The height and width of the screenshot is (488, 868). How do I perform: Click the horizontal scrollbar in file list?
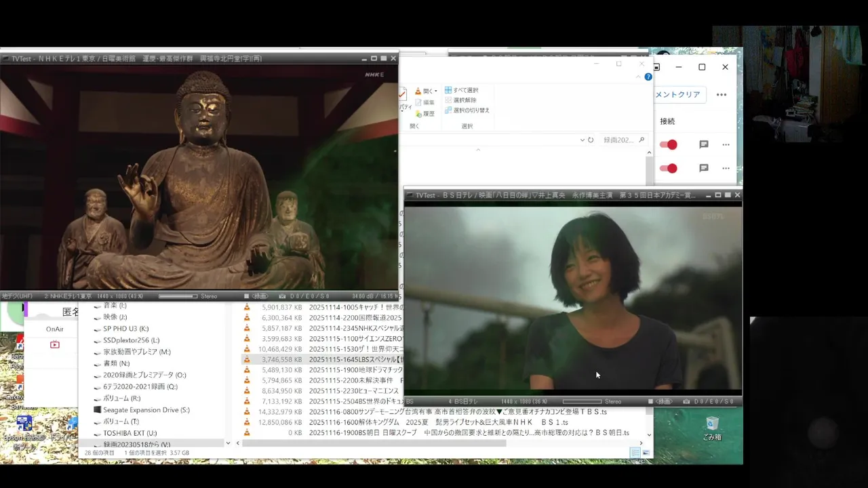tap(374, 443)
